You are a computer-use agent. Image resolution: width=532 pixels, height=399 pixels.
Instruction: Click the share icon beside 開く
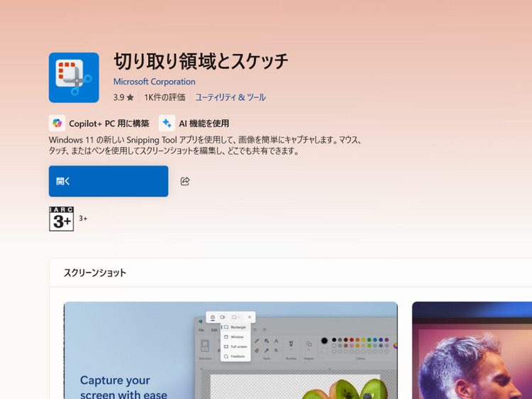pyautogui.click(x=185, y=181)
